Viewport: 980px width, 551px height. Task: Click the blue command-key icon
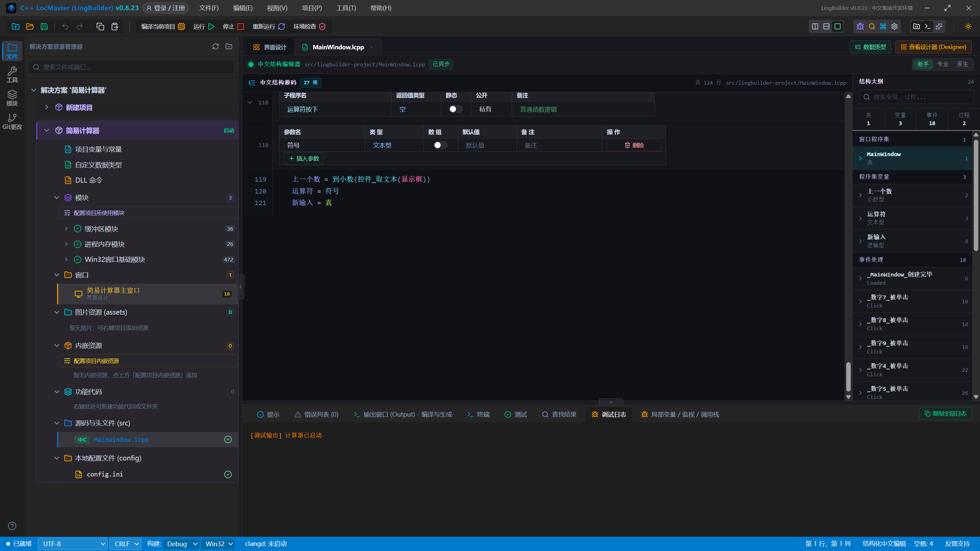click(x=883, y=26)
